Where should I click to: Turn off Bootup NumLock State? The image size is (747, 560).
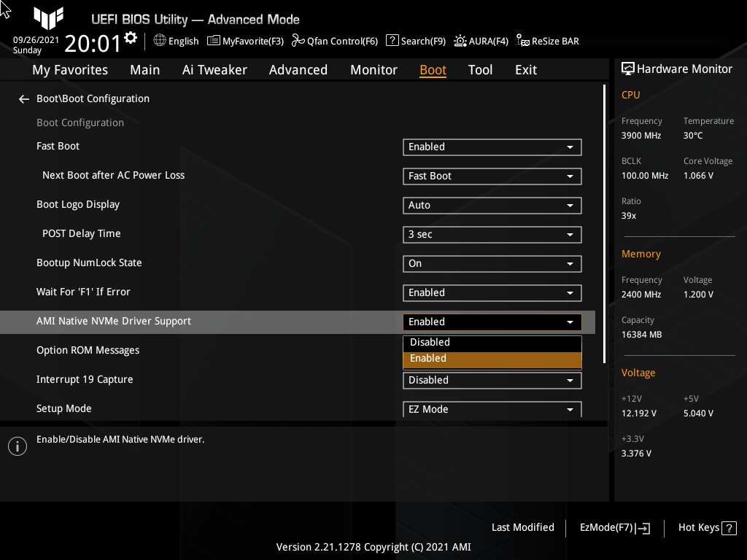(492, 263)
